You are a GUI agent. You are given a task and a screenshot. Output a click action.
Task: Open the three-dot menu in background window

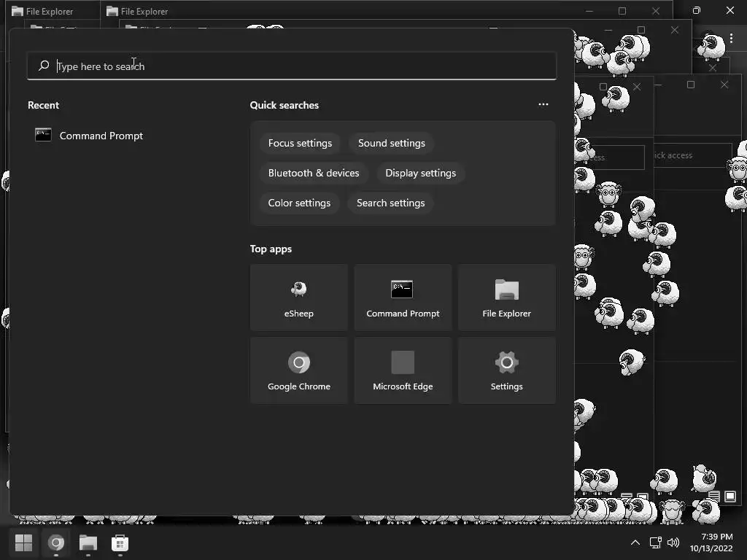pyautogui.click(x=731, y=39)
